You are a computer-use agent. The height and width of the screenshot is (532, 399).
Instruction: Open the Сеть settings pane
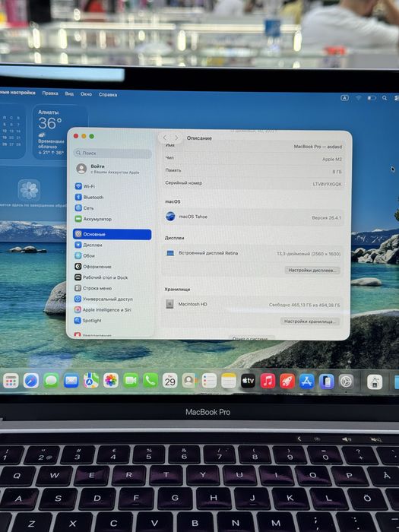tap(112, 208)
